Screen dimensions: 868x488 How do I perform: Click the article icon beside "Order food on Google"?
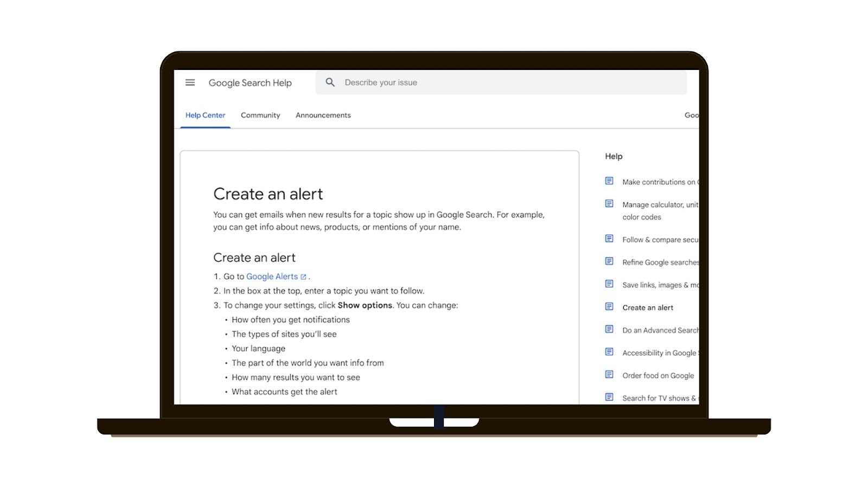coord(608,375)
